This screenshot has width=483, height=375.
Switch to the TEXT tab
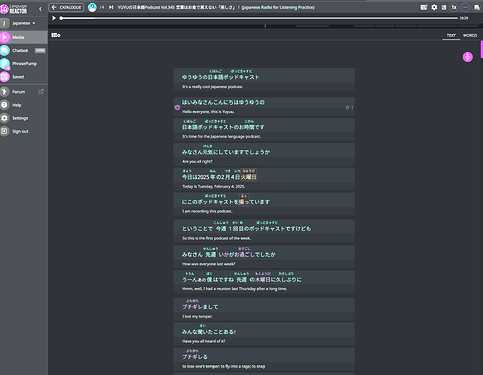pos(451,35)
